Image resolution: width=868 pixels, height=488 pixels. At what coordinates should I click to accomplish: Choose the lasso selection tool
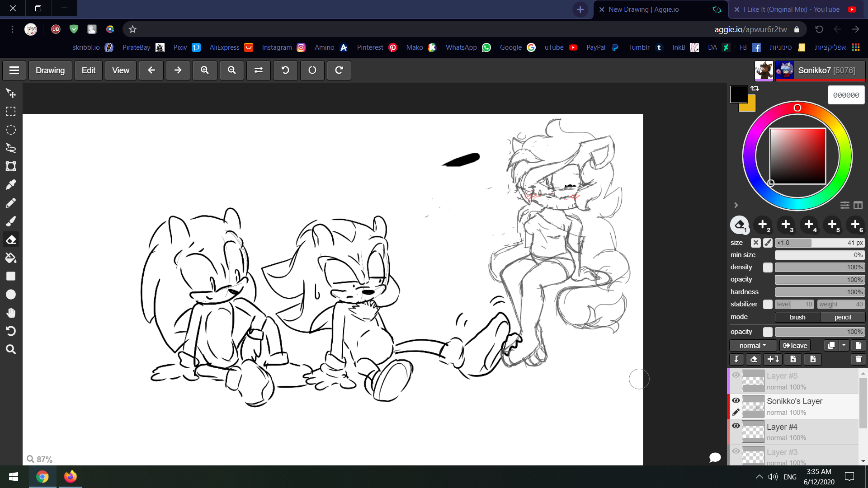[x=11, y=148]
